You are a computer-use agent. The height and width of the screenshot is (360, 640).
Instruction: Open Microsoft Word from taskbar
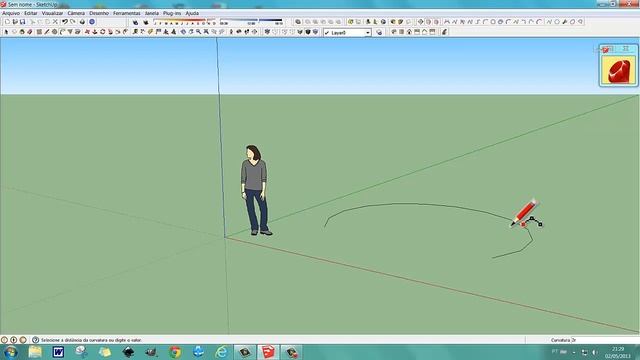[x=58, y=352]
